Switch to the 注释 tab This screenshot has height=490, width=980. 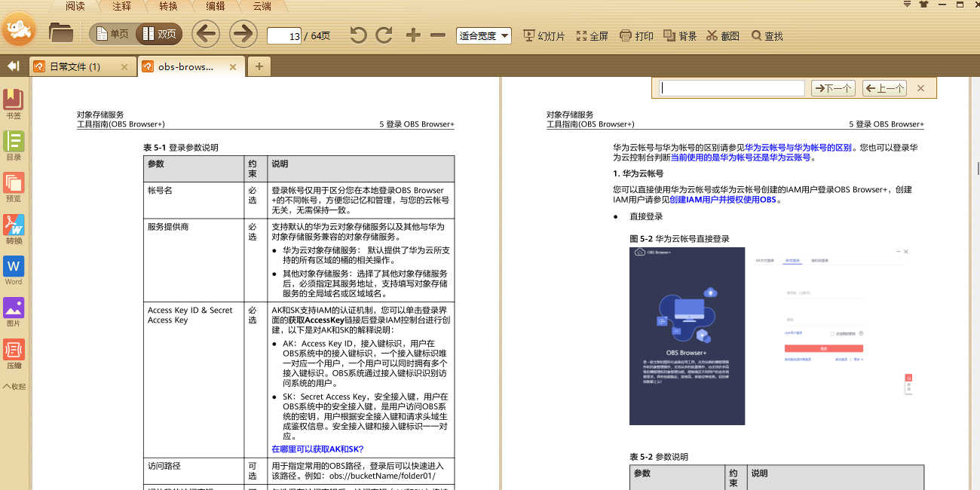121,6
